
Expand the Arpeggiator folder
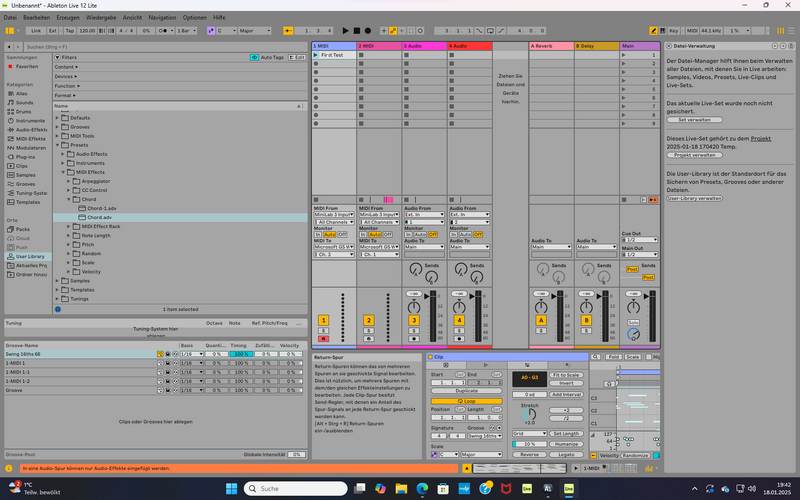point(68,181)
